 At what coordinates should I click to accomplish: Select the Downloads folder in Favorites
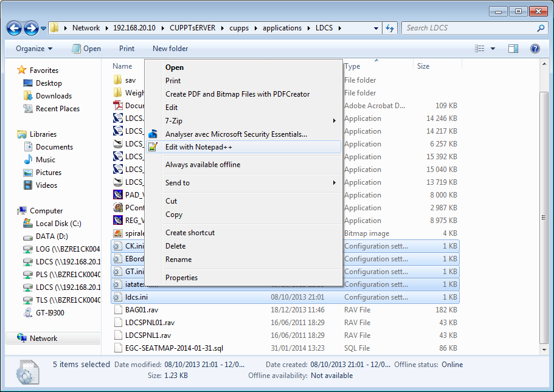point(54,96)
